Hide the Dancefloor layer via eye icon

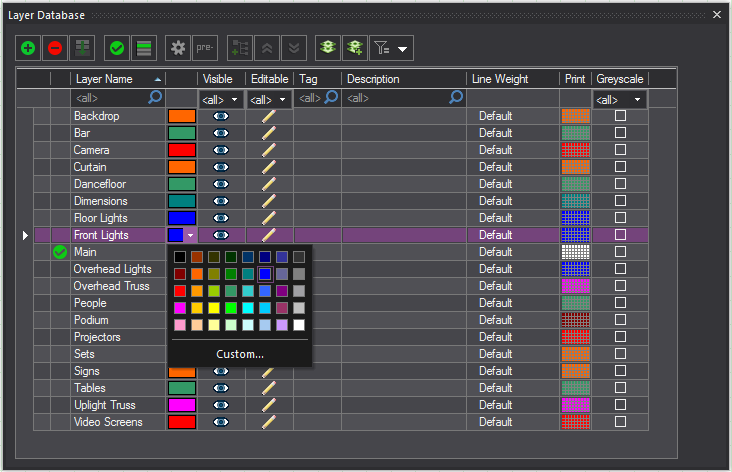pos(221,184)
